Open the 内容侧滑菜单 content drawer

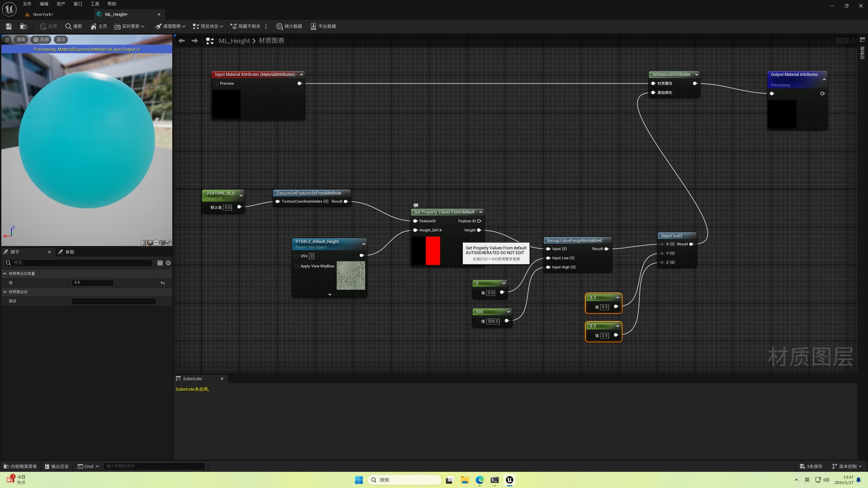coord(20,466)
